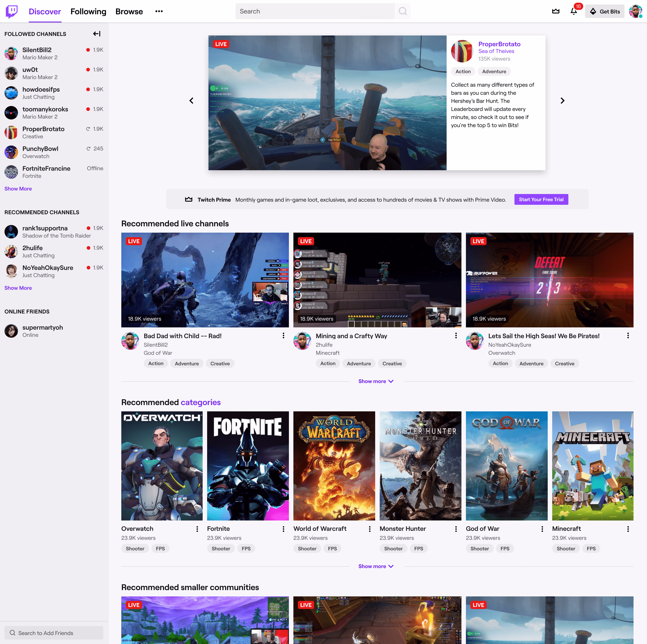Expand Show more under recommended live channels
This screenshot has height=644, width=647.
[x=376, y=381]
